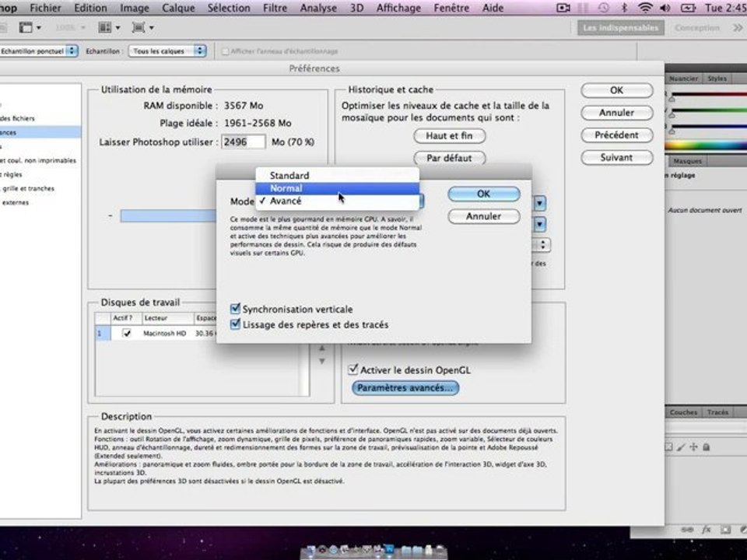Open the Fenêtre menu
747x560 pixels.
pyautogui.click(x=451, y=8)
